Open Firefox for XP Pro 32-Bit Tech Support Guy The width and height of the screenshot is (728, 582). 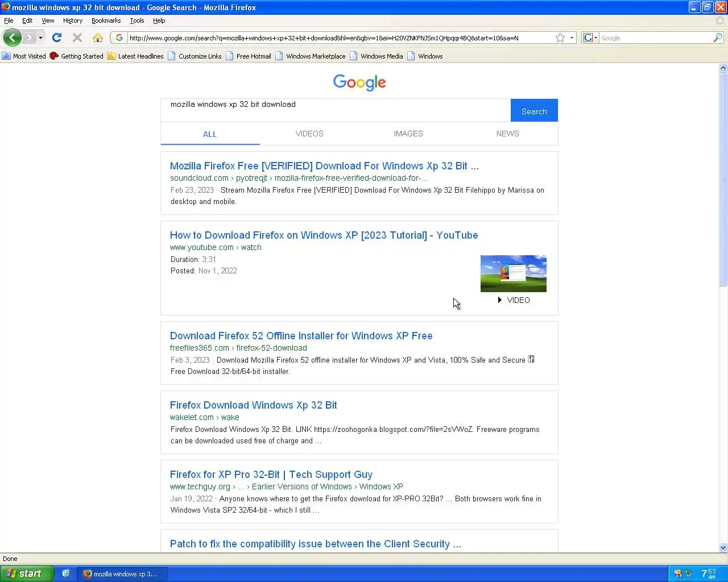pos(271,475)
